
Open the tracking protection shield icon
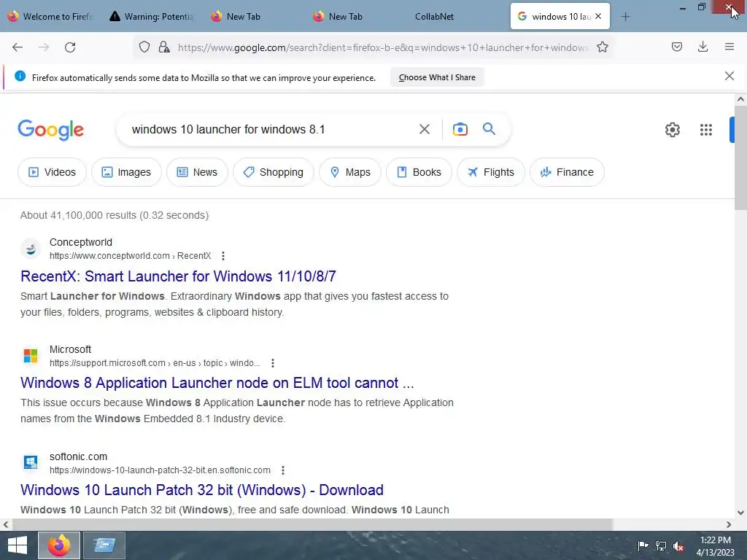(x=144, y=47)
